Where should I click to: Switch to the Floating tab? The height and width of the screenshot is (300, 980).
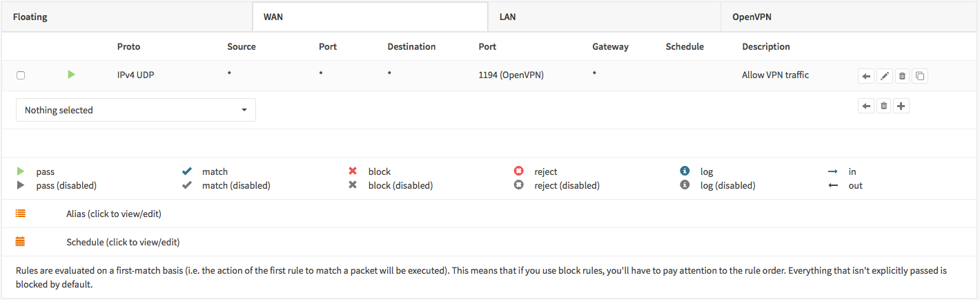tap(30, 17)
